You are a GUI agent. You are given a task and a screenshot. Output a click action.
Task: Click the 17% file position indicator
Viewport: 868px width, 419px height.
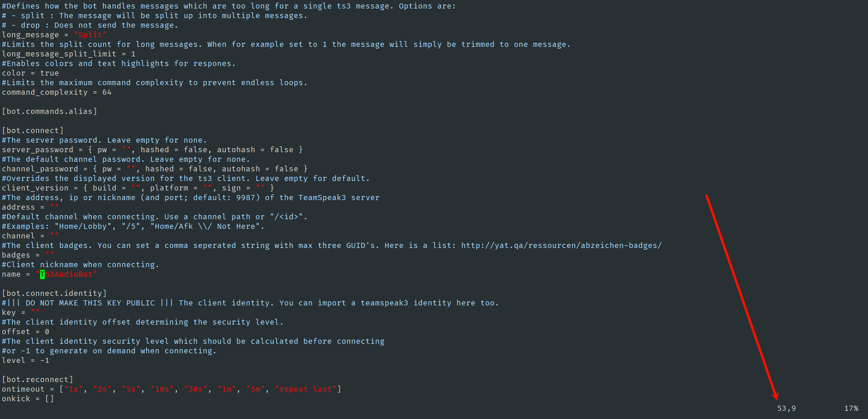point(851,408)
